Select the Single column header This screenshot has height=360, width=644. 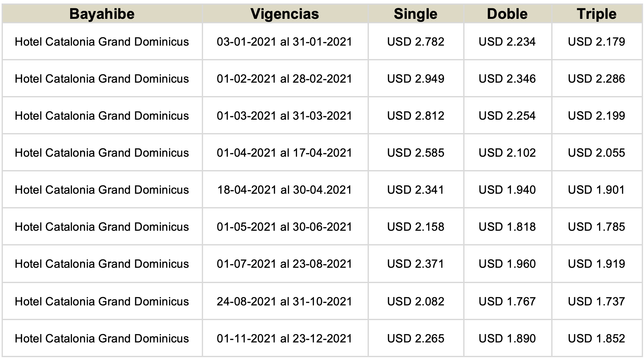coord(416,14)
